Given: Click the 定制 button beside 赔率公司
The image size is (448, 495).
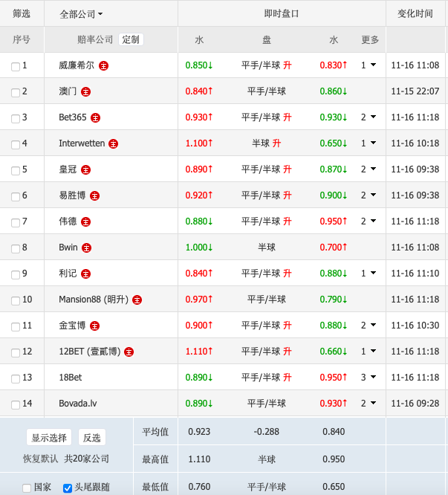Looking at the screenshot, I should [x=130, y=39].
